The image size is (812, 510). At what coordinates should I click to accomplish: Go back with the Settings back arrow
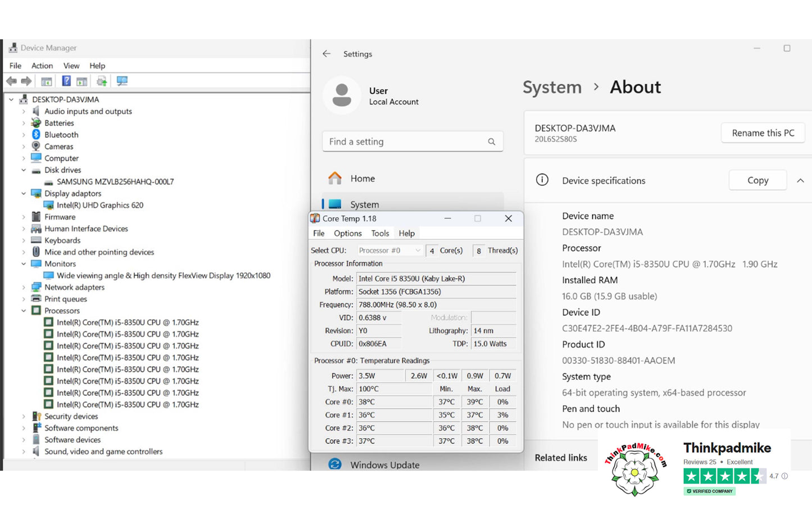pyautogui.click(x=326, y=54)
